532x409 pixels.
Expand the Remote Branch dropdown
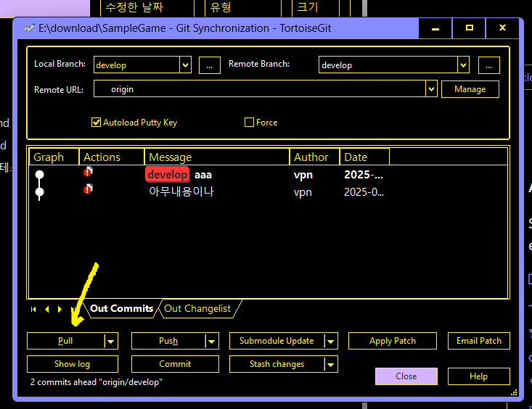tap(463, 65)
